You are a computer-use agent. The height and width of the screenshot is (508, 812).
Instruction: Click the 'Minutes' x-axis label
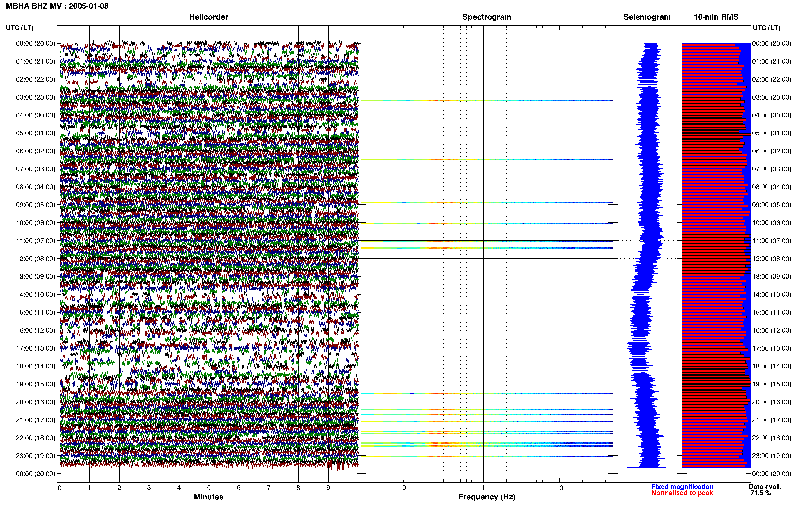click(209, 497)
